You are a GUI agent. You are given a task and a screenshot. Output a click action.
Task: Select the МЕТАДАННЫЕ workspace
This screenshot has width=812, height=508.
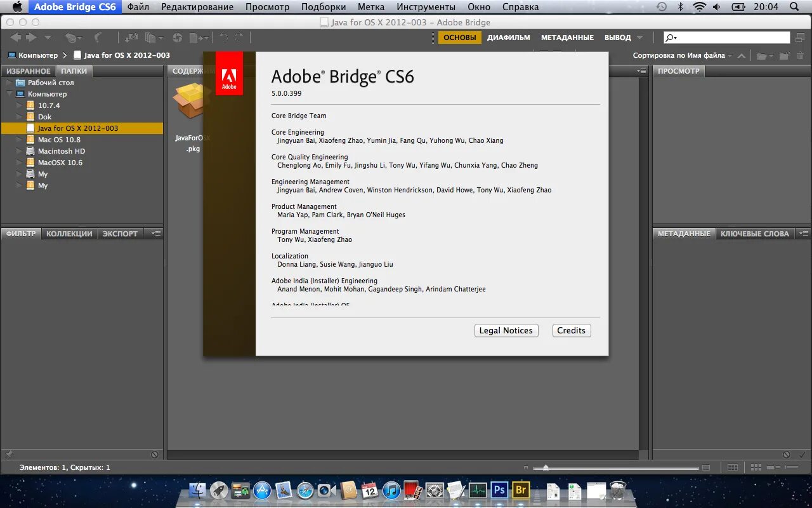click(567, 37)
